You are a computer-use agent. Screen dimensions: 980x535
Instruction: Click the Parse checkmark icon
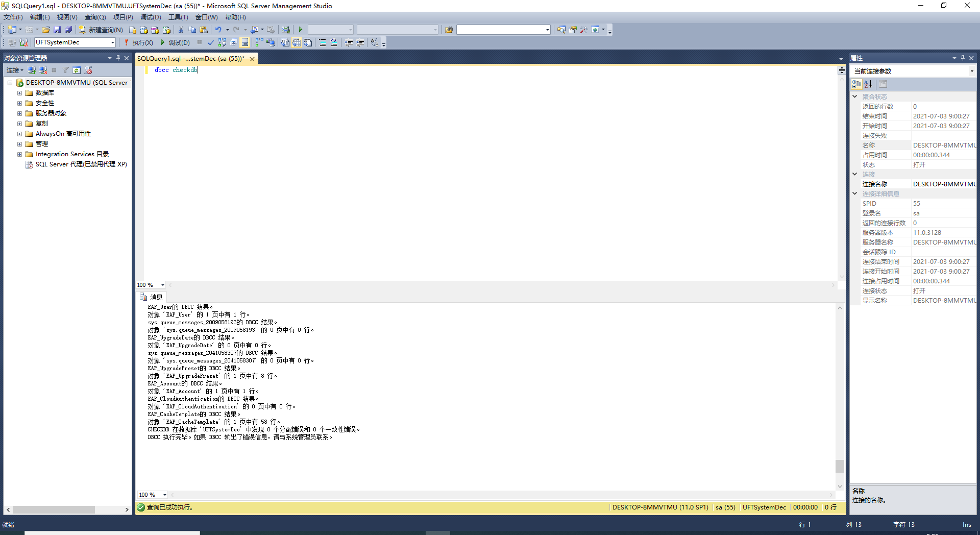click(x=210, y=42)
